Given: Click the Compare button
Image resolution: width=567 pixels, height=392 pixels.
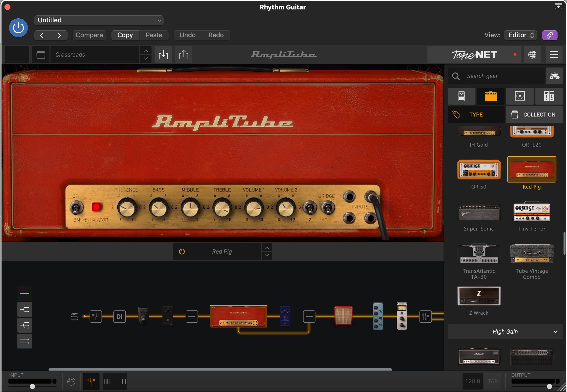Looking at the screenshot, I should tap(89, 35).
